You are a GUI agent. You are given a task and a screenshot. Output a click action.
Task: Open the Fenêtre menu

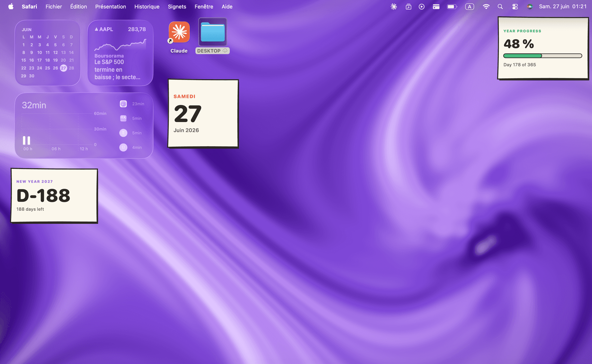[204, 6]
